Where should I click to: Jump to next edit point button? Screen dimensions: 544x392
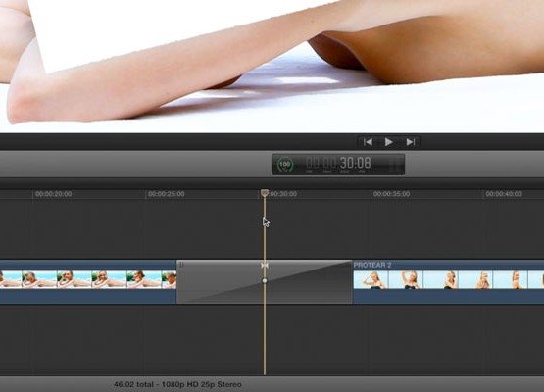click(411, 142)
